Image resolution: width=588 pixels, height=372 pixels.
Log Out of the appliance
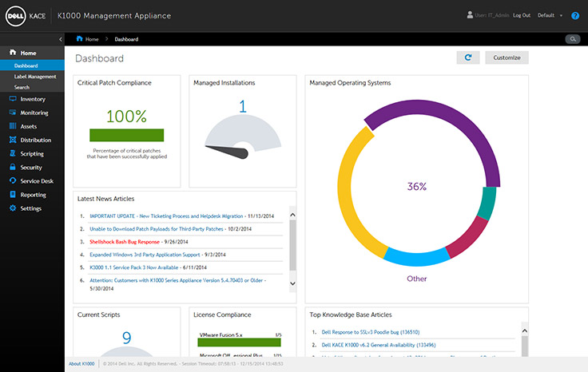(522, 15)
